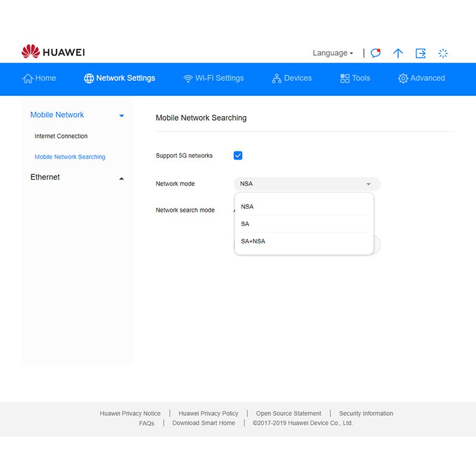Click Open Source Statement link
Viewport: 476px width, 476px height.
(x=289, y=414)
